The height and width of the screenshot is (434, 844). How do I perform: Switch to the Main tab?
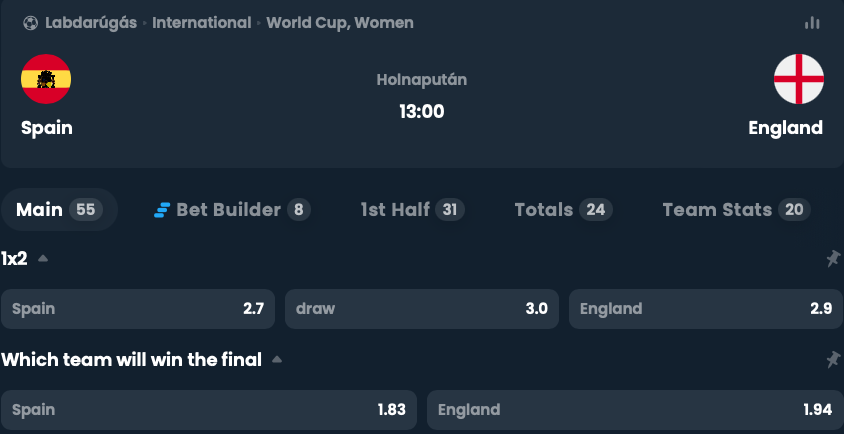(59, 209)
